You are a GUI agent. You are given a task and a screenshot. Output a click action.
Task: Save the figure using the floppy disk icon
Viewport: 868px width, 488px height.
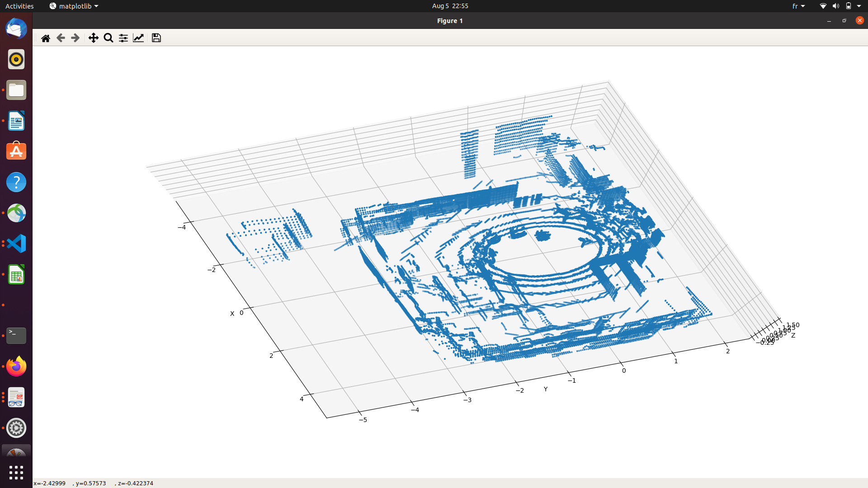(156, 38)
